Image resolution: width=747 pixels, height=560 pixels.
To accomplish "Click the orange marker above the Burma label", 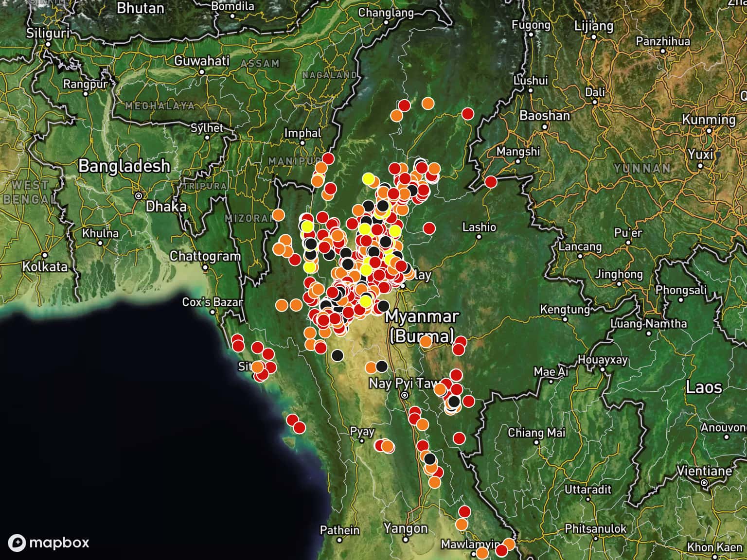I will click(x=426, y=342).
